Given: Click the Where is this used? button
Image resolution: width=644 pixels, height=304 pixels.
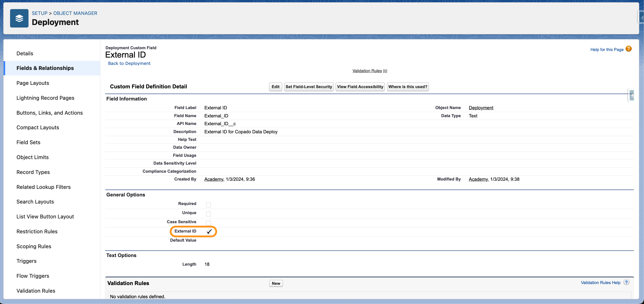Looking at the screenshot, I should 408,87.
